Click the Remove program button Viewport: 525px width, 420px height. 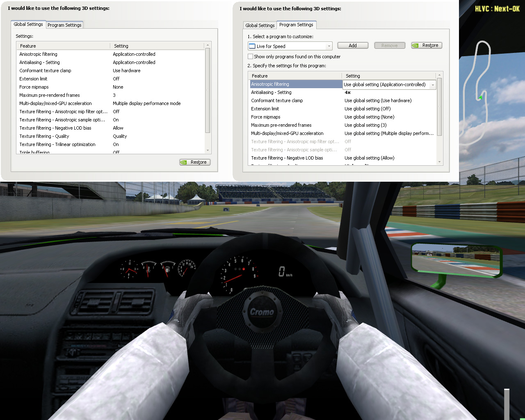click(390, 46)
